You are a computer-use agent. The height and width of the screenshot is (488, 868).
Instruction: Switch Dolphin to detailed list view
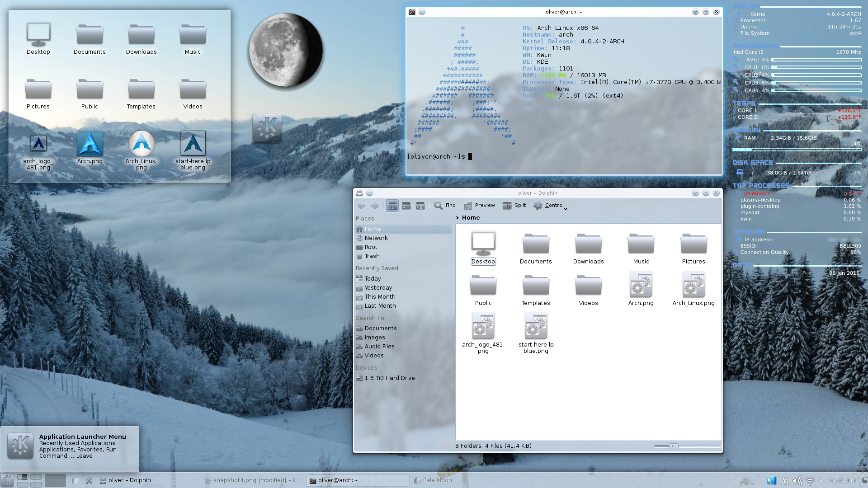pos(406,206)
